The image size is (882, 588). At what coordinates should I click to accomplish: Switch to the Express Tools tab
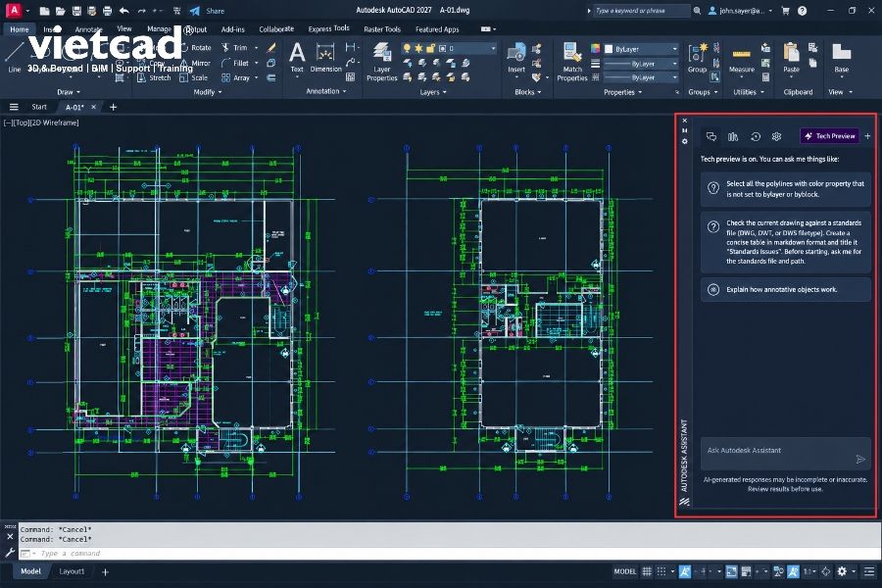[328, 28]
